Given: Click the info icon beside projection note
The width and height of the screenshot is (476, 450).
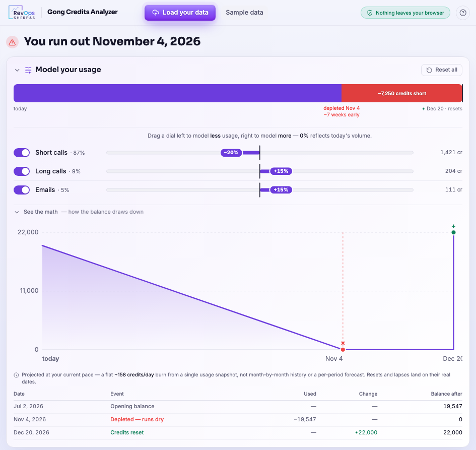Looking at the screenshot, I should (17, 375).
